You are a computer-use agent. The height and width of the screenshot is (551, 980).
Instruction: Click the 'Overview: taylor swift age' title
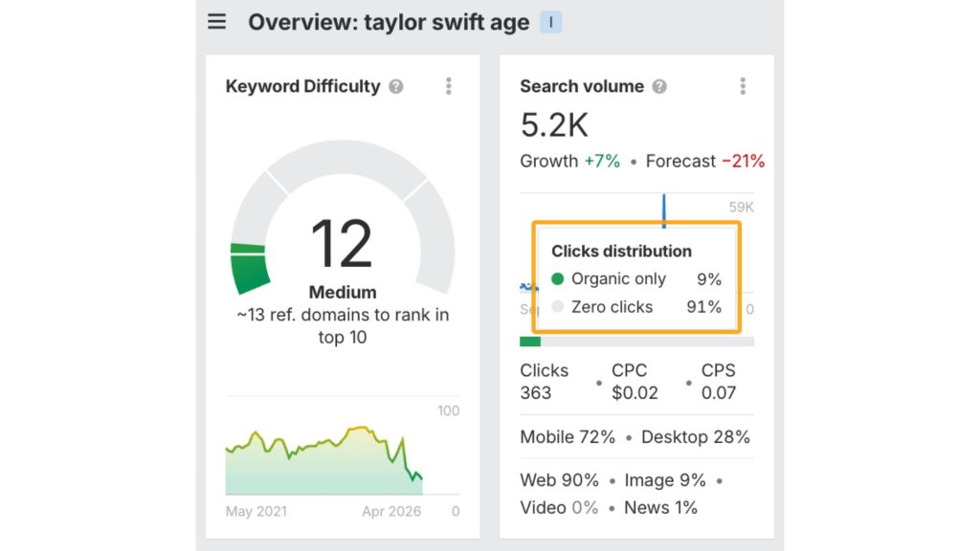(x=389, y=23)
